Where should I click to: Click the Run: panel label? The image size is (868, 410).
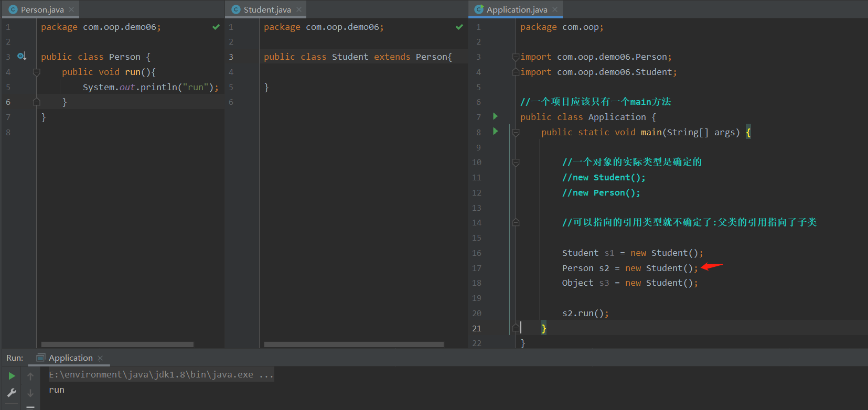tap(15, 358)
